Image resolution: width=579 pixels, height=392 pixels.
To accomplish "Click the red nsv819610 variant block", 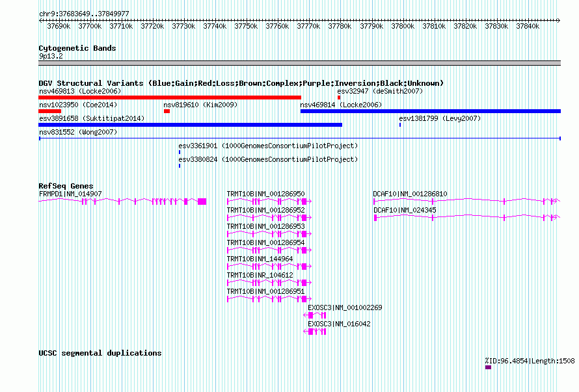I will point(167,111).
